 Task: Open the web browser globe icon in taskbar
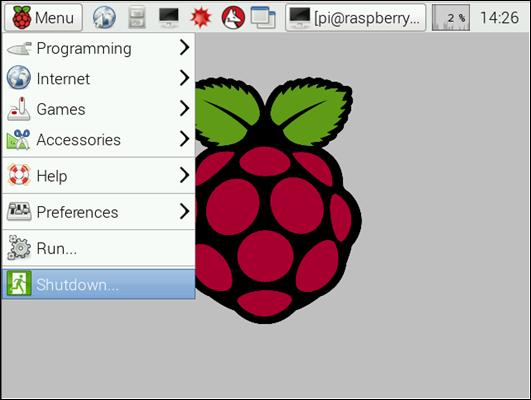click(104, 17)
